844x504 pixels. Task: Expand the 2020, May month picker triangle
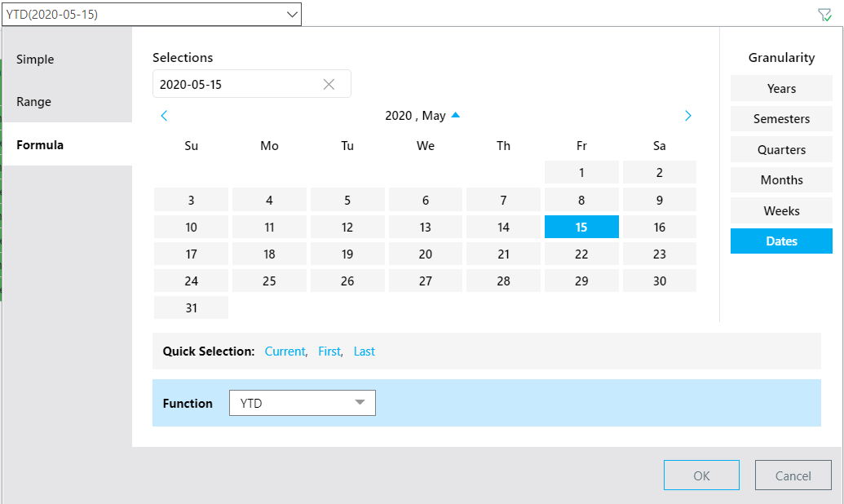point(456,115)
